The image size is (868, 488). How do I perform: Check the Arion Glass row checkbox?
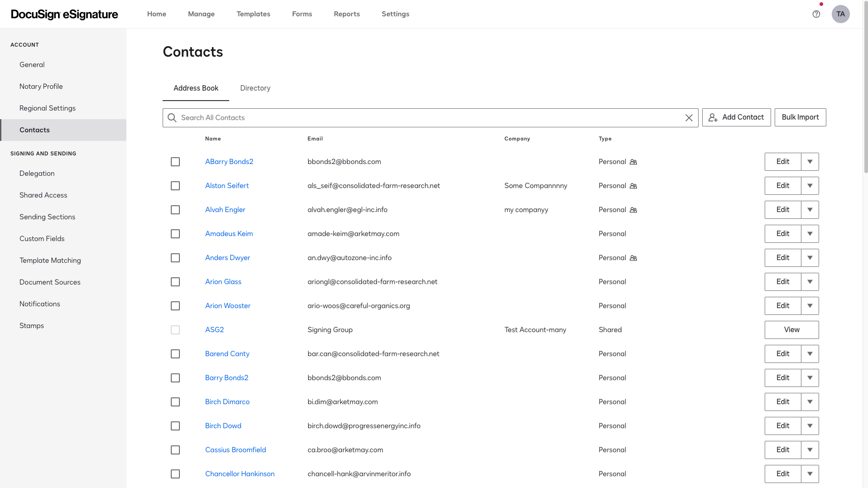coord(175,282)
